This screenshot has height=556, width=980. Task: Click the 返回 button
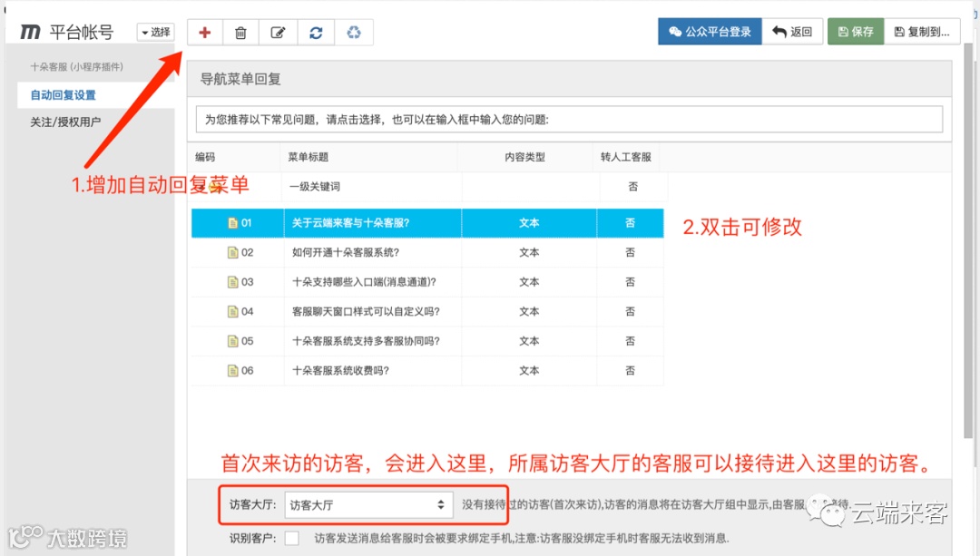coord(792,31)
